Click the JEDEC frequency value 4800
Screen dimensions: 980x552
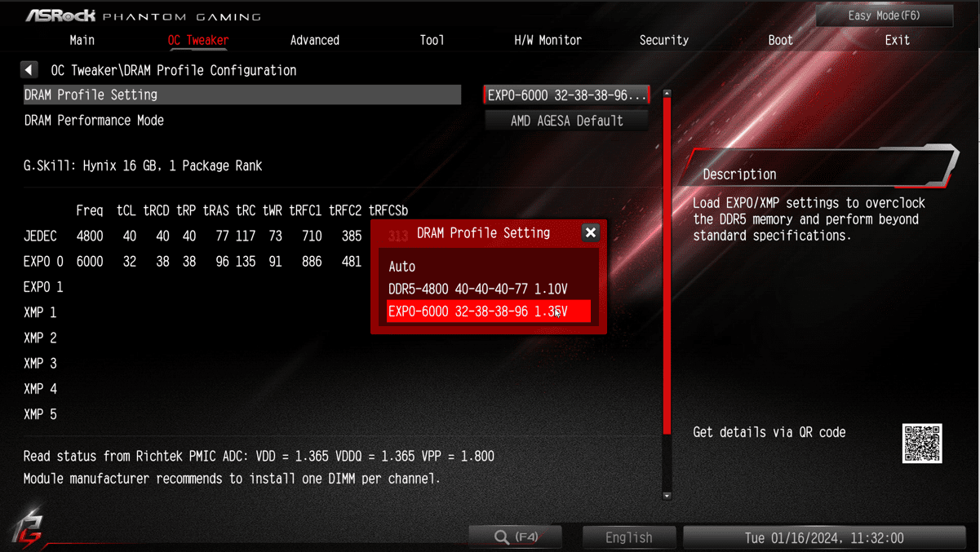90,236
